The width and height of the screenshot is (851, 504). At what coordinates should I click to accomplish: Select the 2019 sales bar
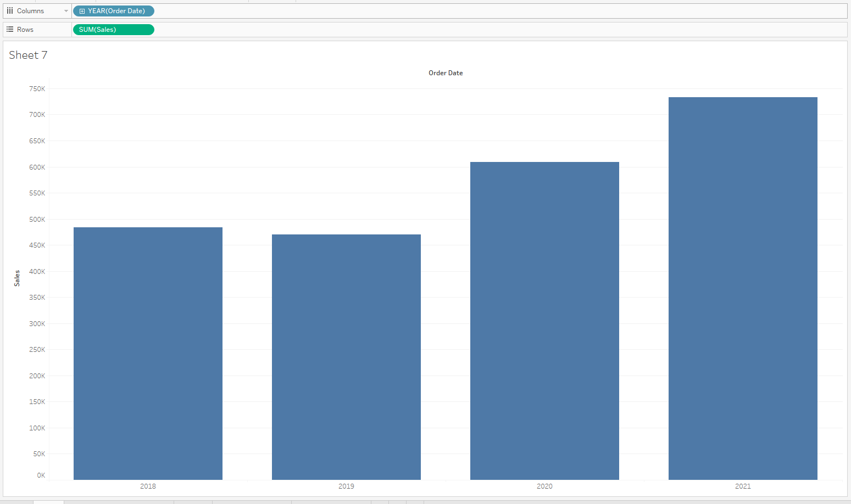click(x=346, y=357)
